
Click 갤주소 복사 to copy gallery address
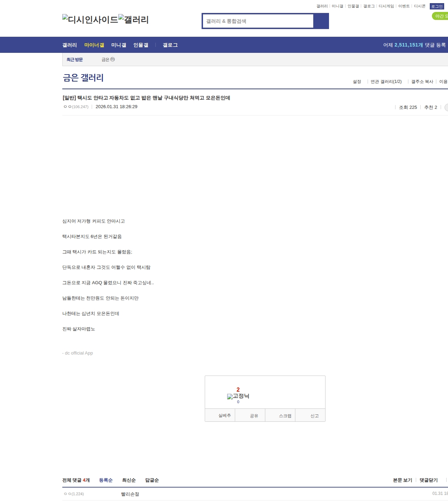[x=422, y=82]
